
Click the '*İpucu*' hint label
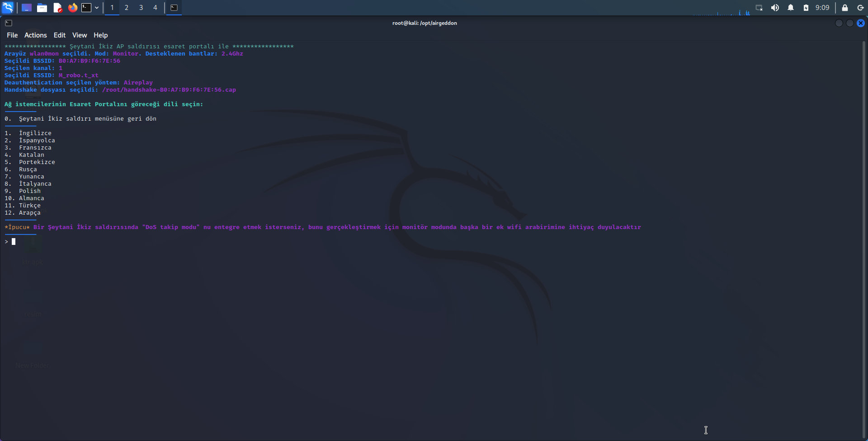(x=17, y=227)
